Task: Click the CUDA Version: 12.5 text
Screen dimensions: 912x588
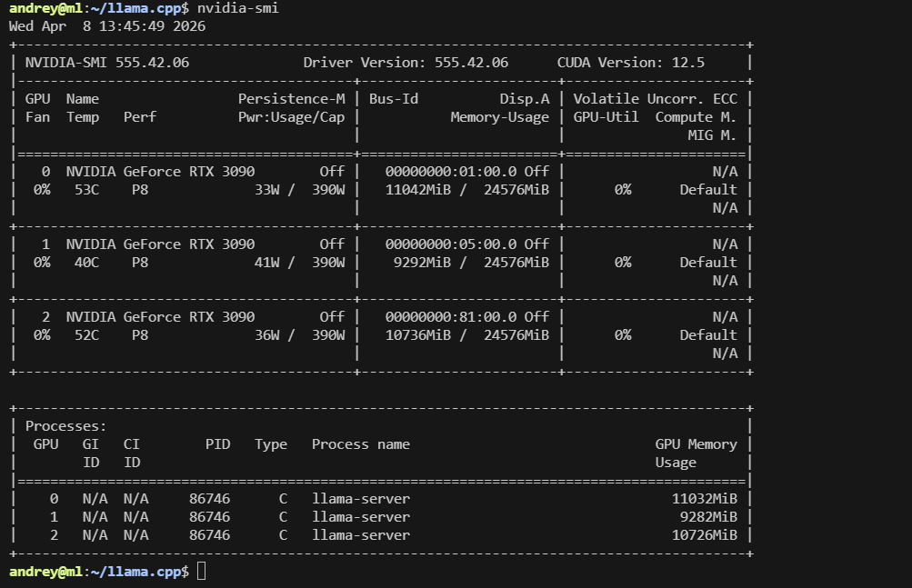Action: coord(630,62)
